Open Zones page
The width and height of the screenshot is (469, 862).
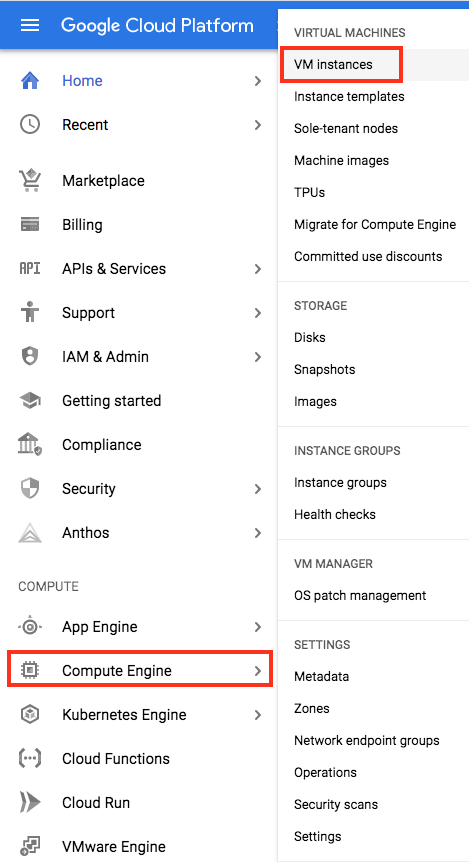point(312,708)
